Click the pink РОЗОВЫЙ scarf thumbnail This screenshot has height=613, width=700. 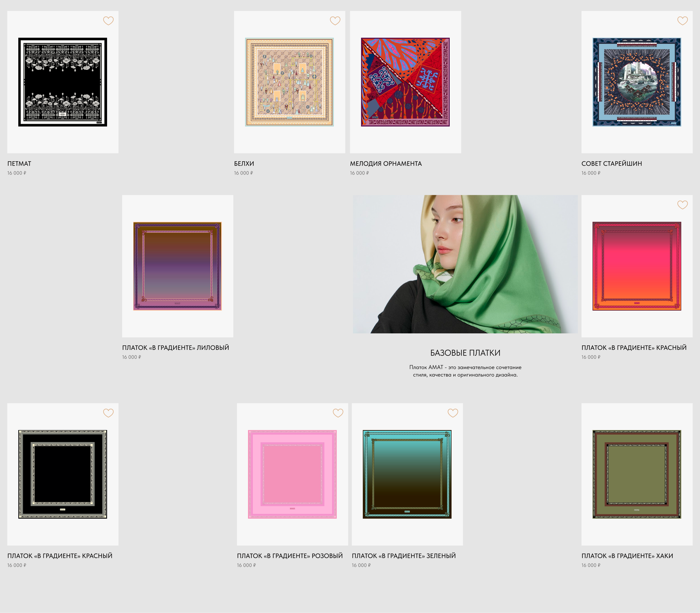tap(292, 474)
